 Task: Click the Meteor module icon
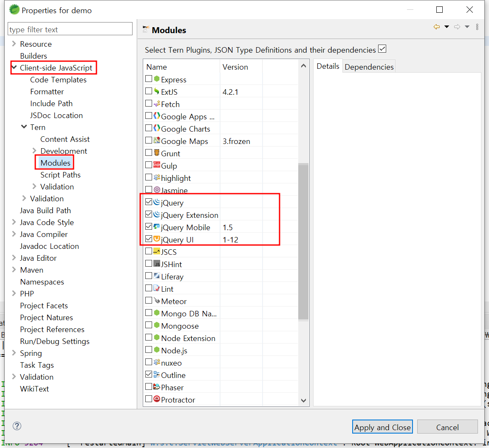[157, 301]
